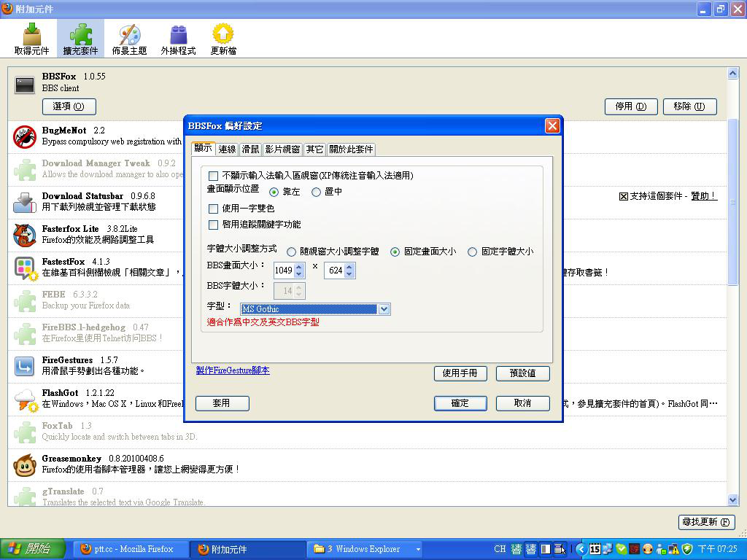Click the FireBBS.l-hedgehog puzzle icon
This screenshot has width=747, height=560.
coord(25,334)
